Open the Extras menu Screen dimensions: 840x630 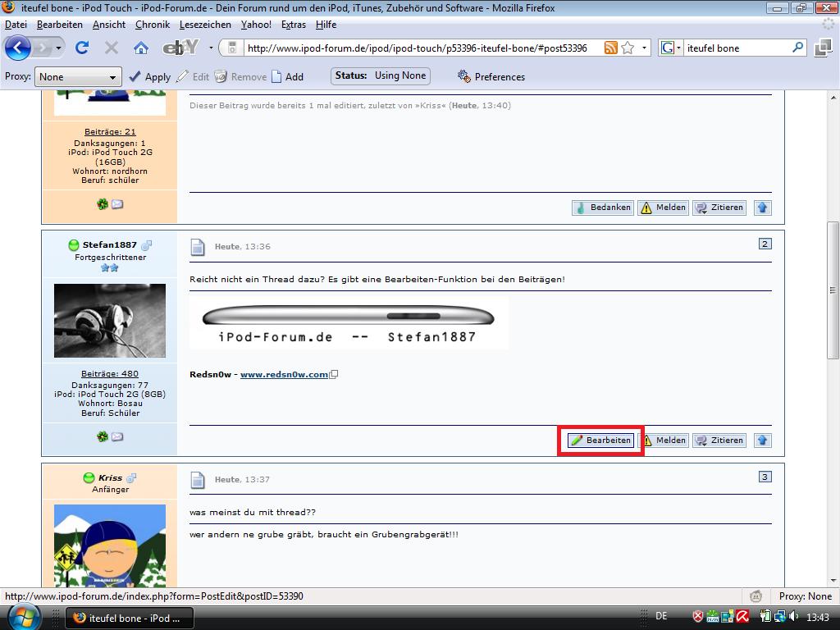(x=294, y=25)
